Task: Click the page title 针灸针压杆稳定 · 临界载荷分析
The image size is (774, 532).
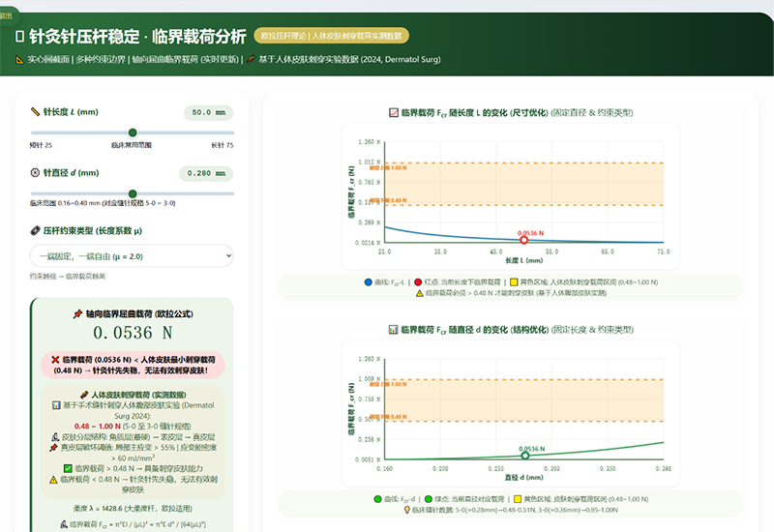Action: point(137,36)
